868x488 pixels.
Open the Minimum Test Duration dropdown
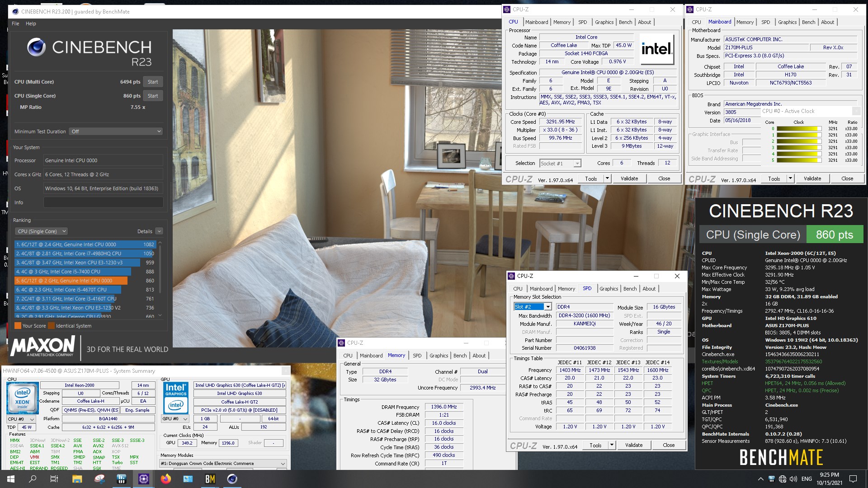pos(116,131)
